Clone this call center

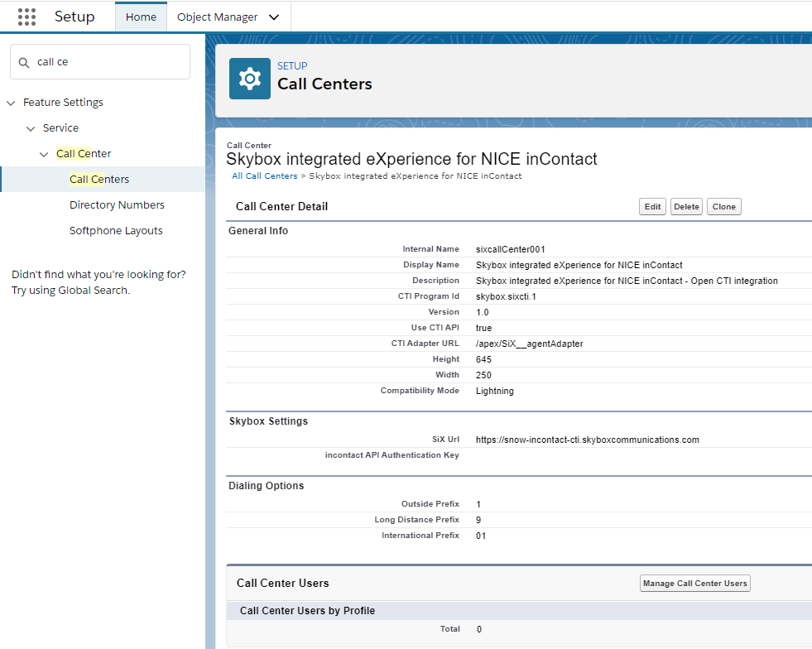click(723, 207)
